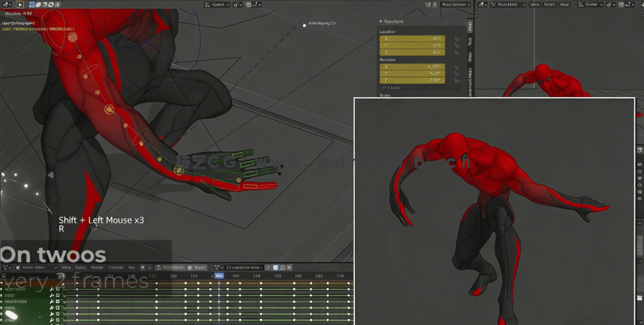
Task: Open the Action Editor View menu
Action: click(x=66, y=268)
